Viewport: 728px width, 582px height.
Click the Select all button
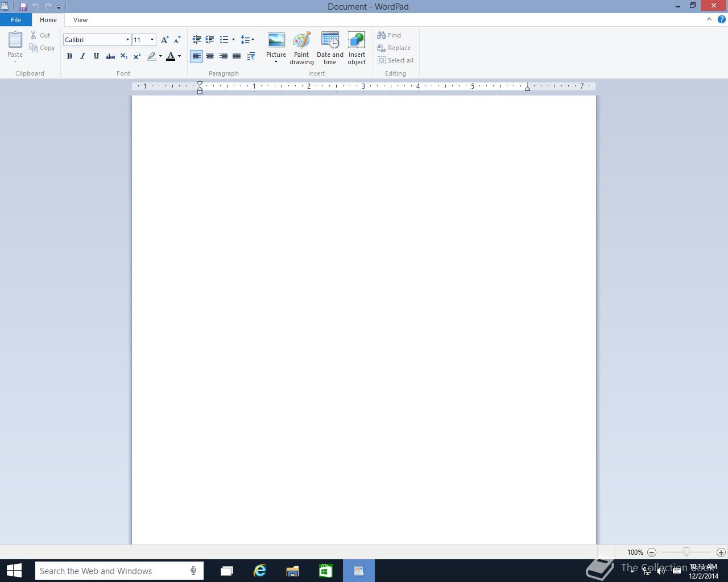point(395,60)
